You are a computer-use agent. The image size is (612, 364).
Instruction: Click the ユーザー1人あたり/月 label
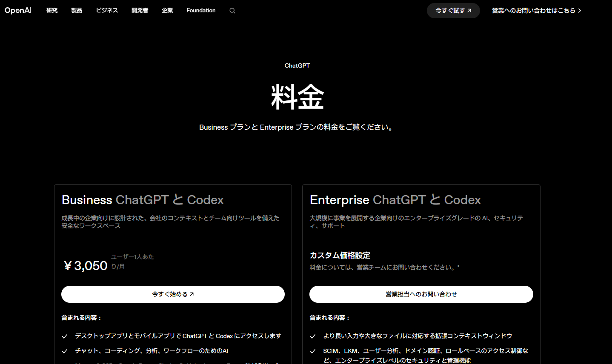tap(132, 262)
